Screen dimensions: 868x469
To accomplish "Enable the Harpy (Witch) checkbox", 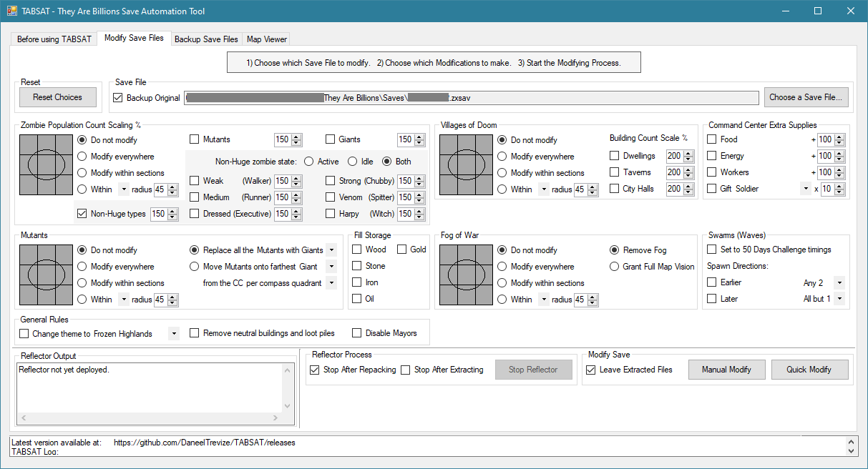I will 360,214.
